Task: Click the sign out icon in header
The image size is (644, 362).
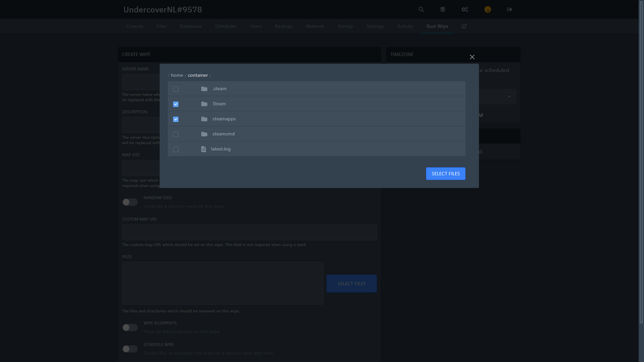Action: (x=509, y=10)
